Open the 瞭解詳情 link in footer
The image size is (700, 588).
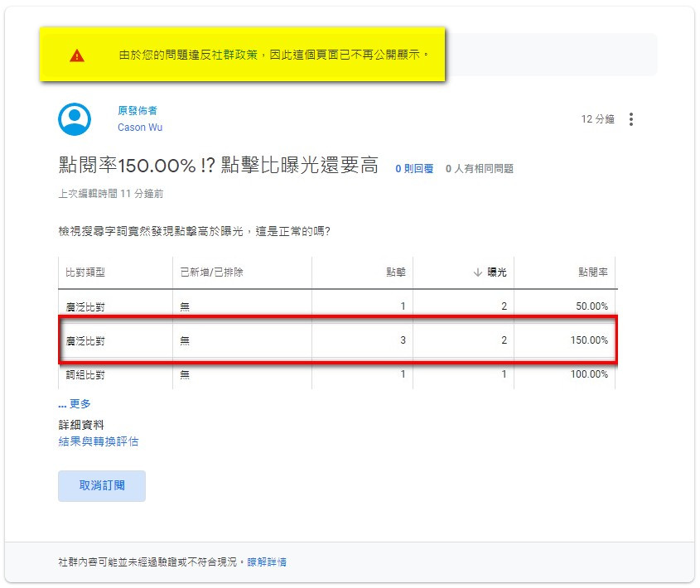(x=267, y=562)
